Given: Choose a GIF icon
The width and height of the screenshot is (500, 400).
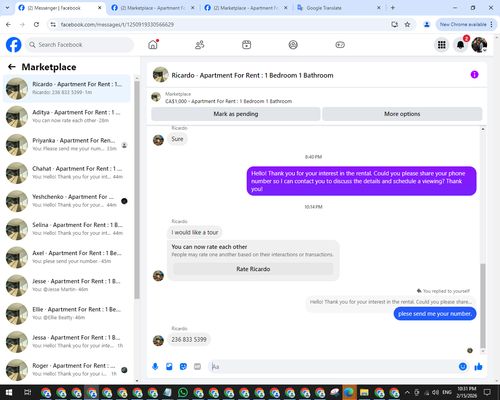Looking at the screenshot, I should tap(197, 367).
